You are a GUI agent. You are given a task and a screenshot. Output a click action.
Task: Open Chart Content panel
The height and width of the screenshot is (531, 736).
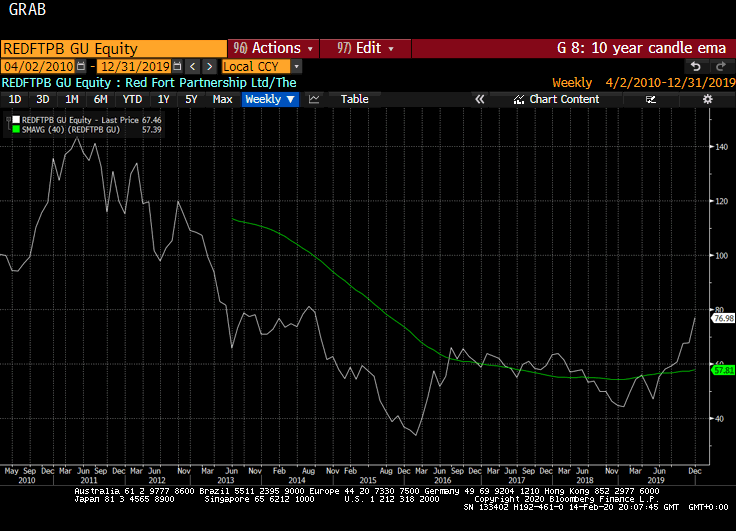(x=557, y=99)
